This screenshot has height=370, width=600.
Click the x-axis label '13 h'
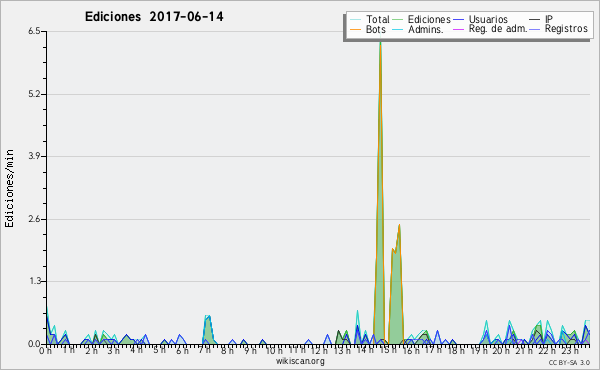pos(342,350)
